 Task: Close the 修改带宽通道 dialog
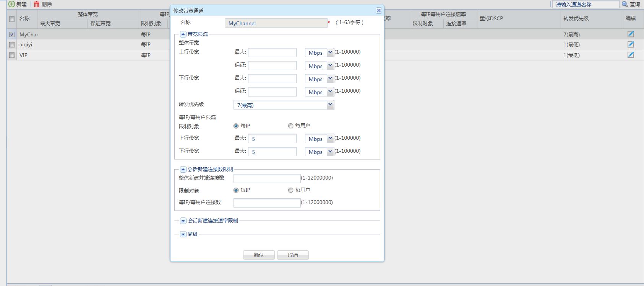tap(378, 11)
